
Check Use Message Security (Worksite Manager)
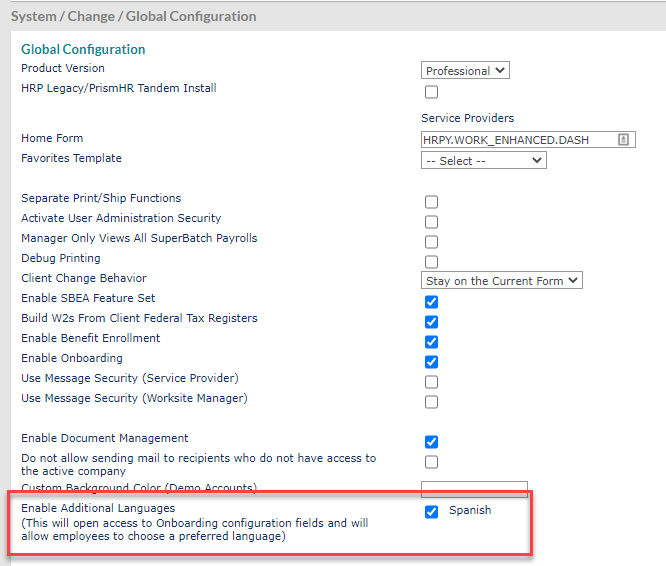tap(431, 402)
